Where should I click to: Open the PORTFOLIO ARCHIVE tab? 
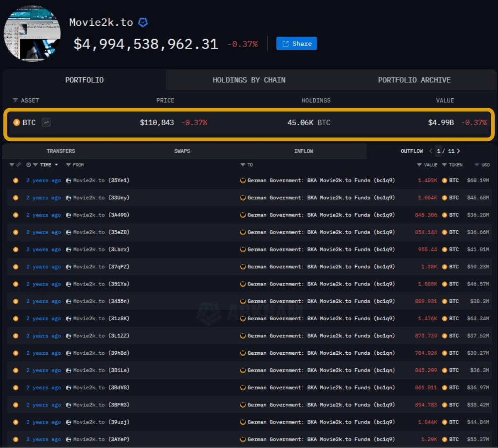[x=414, y=80]
